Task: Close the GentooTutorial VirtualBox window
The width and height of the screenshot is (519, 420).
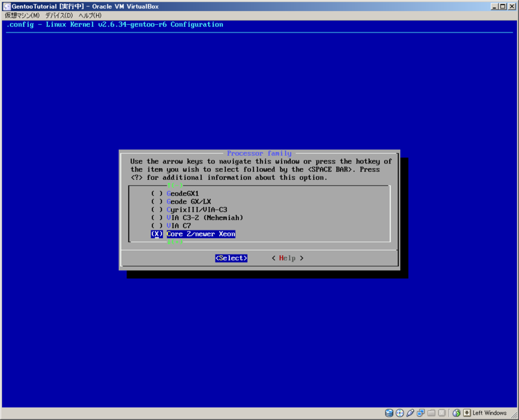Action: tap(512, 6)
